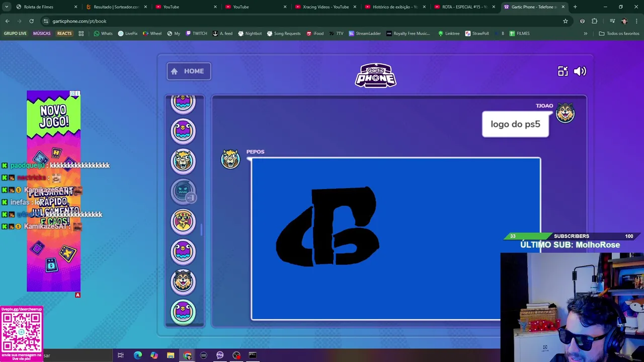Image resolution: width=644 pixels, height=362 pixels.
Task: Click the player list scrollbar
Action: point(201,229)
